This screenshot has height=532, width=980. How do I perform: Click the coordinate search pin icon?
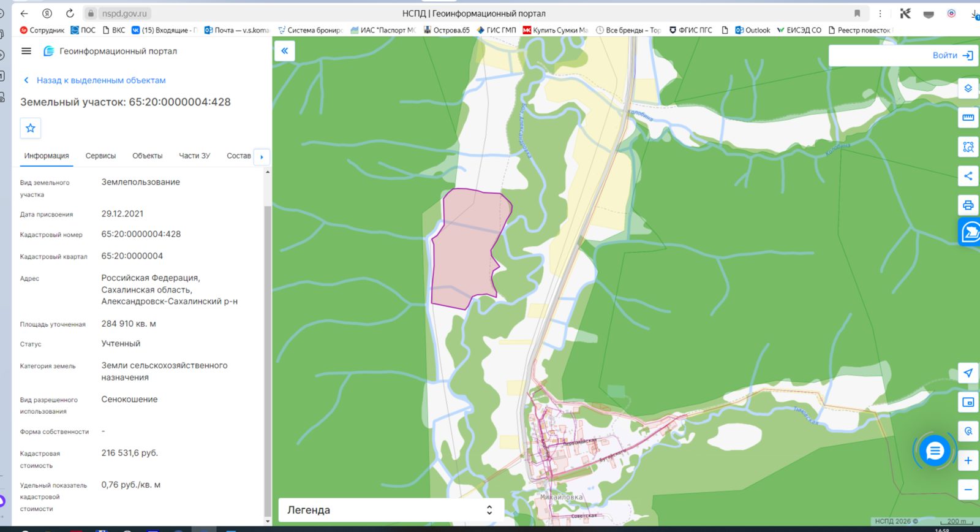(968, 431)
